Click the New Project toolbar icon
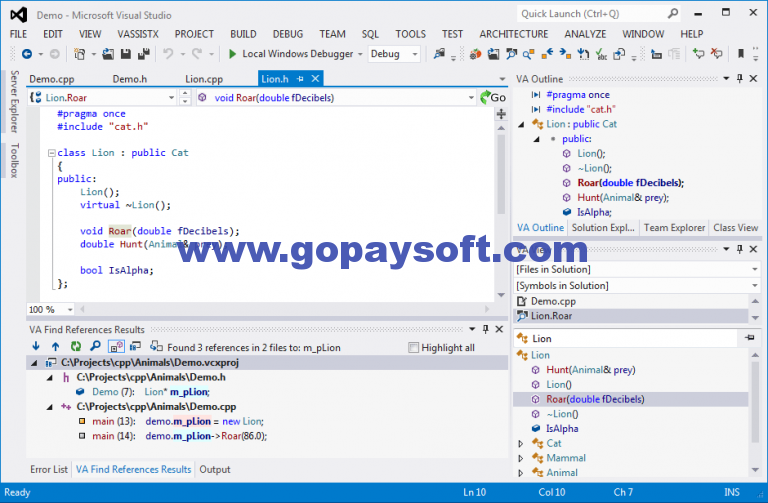This screenshot has height=503, width=768. pyautogui.click(x=79, y=54)
